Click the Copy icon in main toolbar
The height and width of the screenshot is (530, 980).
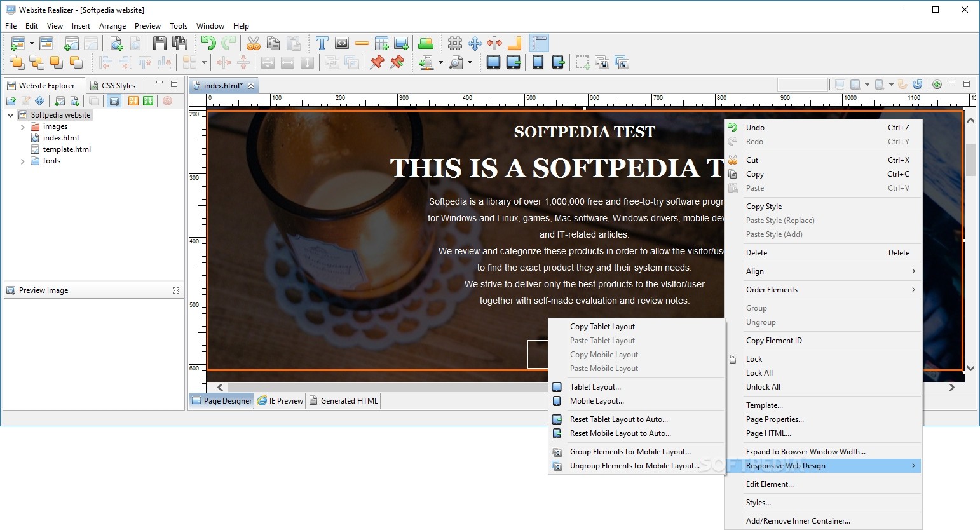coord(273,43)
